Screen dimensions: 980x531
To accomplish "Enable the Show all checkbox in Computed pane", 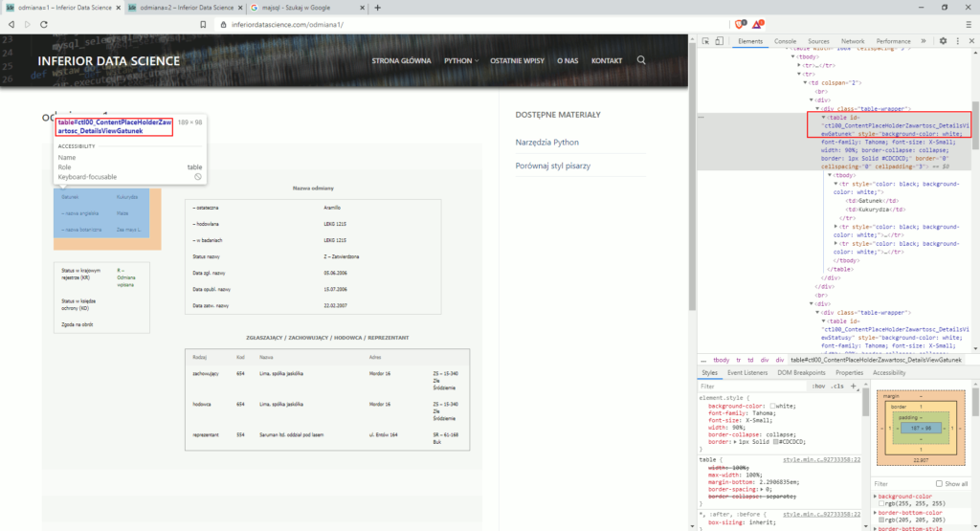I will [x=938, y=484].
